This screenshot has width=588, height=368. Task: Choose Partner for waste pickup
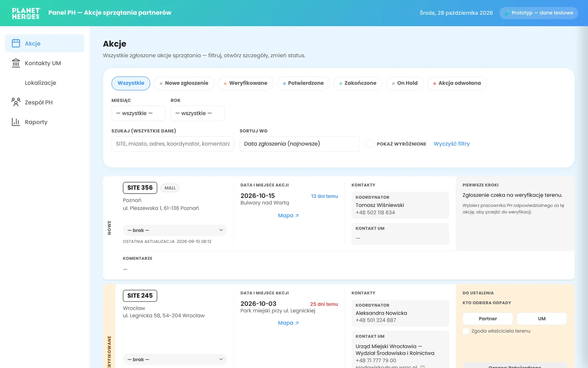coord(488,319)
